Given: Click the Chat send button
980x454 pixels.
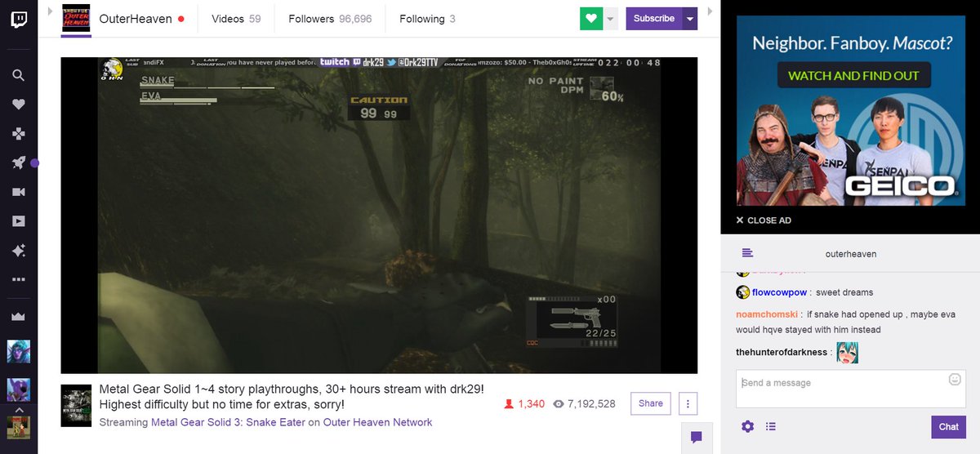Looking at the screenshot, I should [948, 426].
